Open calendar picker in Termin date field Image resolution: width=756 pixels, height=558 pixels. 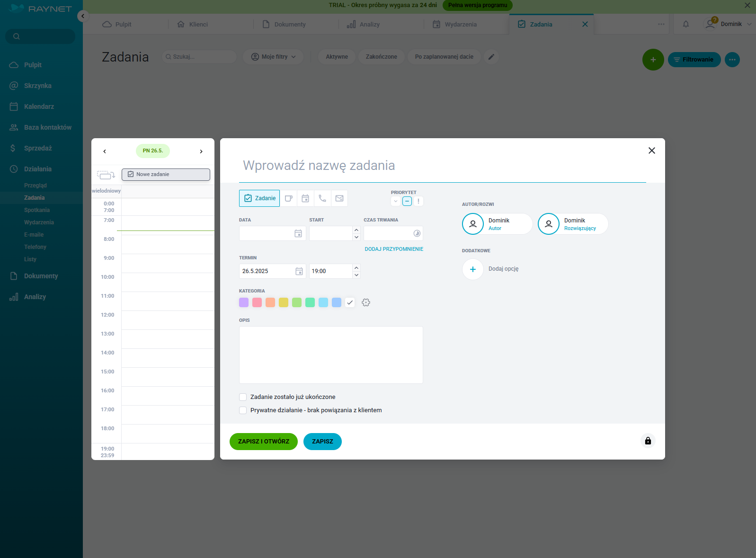(299, 271)
